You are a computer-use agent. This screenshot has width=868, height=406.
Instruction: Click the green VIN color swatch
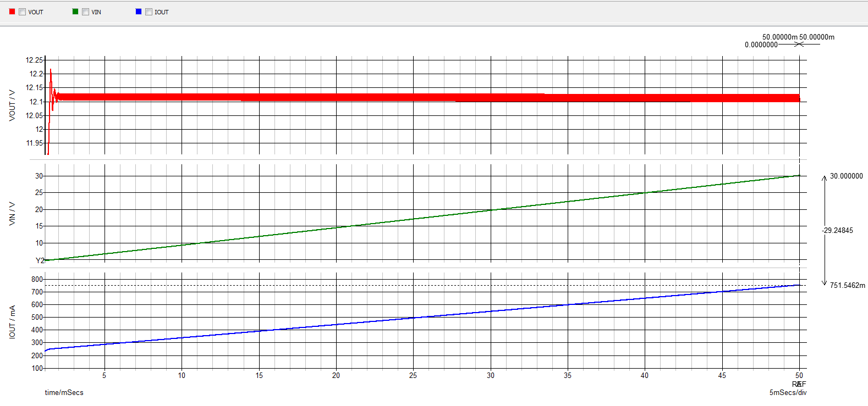tap(75, 11)
